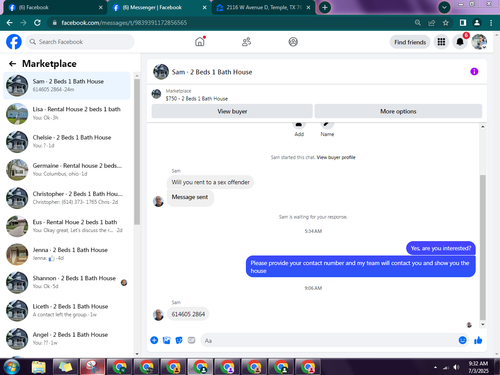Open the Snipping Tool on the taskbar
Image resolution: width=500 pixels, height=375 pixels.
click(x=92, y=367)
